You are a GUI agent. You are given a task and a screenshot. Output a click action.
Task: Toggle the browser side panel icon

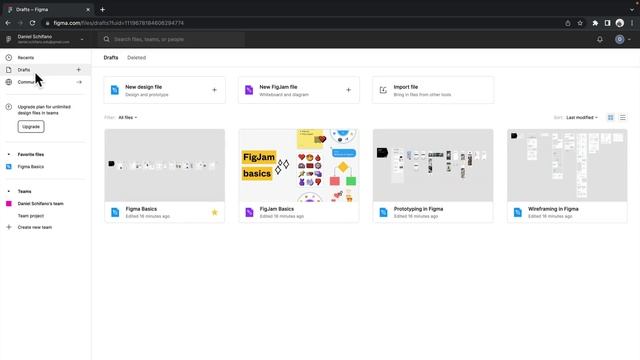(x=607, y=23)
